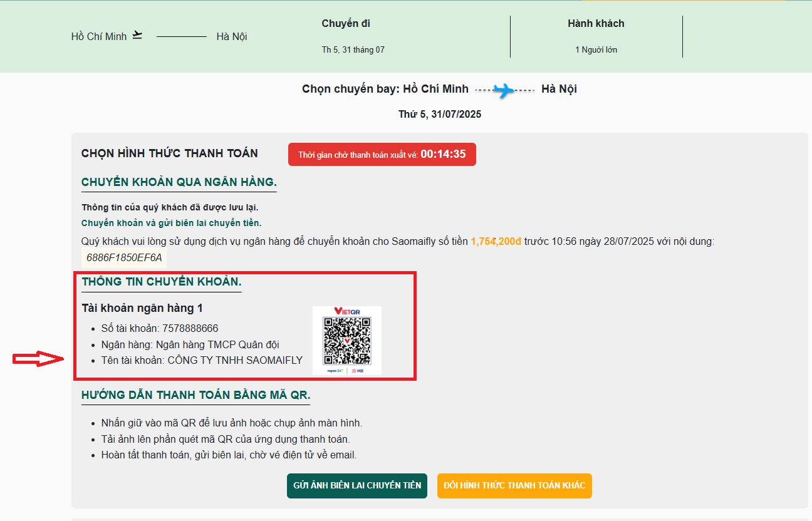This screenshot has height=521, width=812.
Task: Click departure date 'Th 5, 31 tháng 07'
Action: pos(353,49)
